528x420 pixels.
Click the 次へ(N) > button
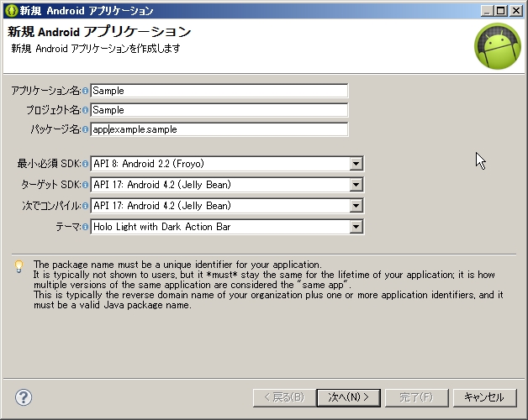349,398
